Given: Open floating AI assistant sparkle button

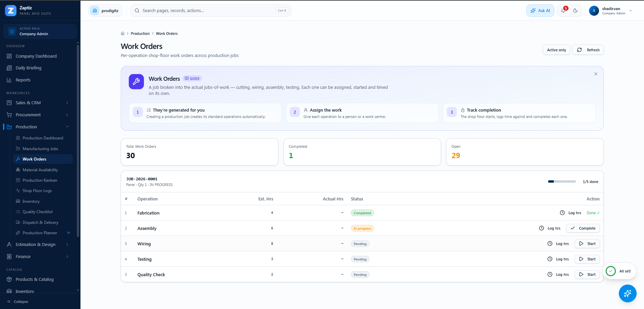Looking at the screenshot, I should [x=628, y=294].
